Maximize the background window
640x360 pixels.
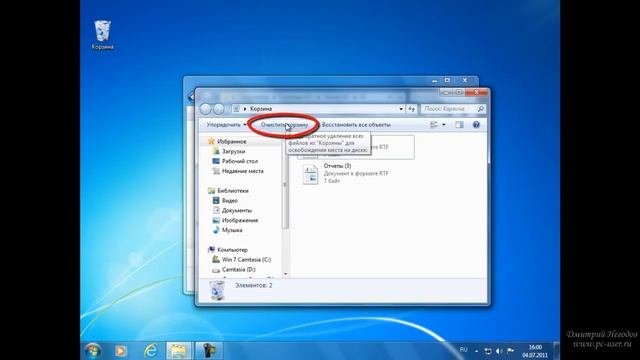(x=447, y=81)
